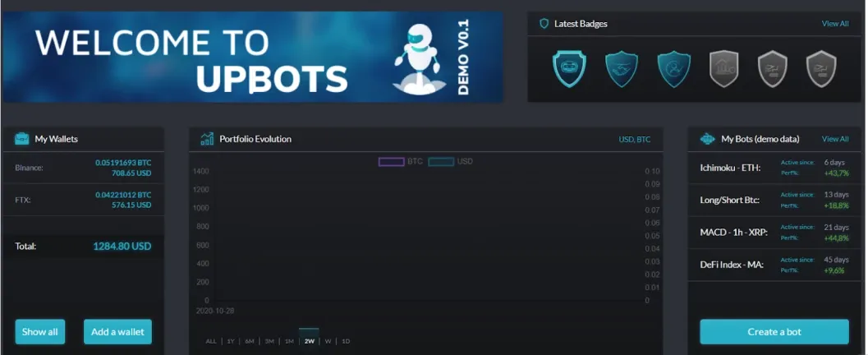
Task: Open View All in My Bots
Action: (x=835, y=139)
